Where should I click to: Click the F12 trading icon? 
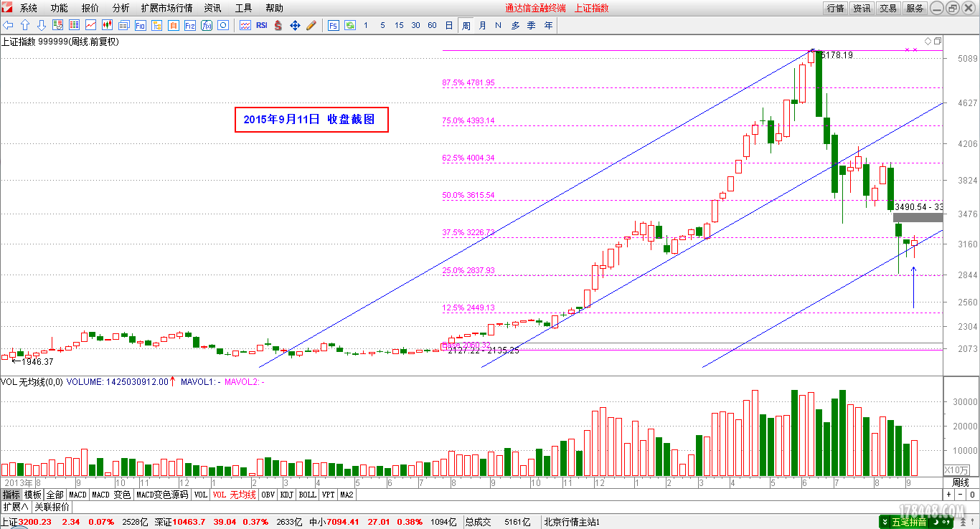click(189, 25)
